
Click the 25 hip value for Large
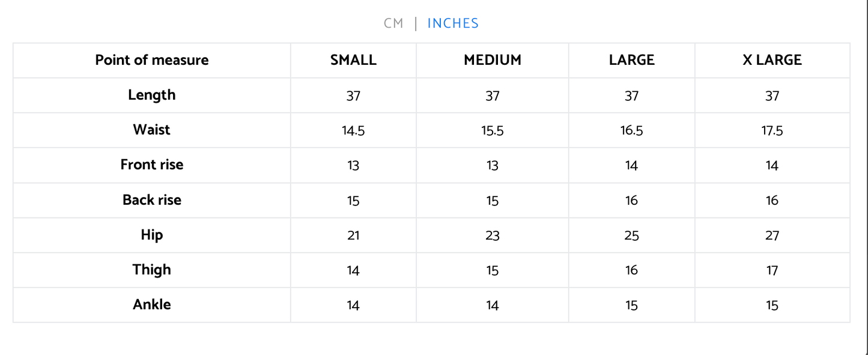[631, 235]
